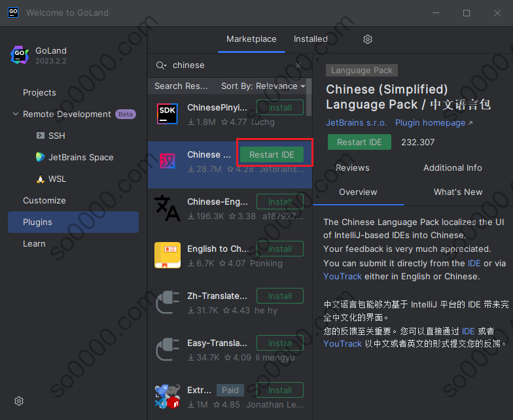
Task: Select the Overview tab
Action: pos(358,192)
